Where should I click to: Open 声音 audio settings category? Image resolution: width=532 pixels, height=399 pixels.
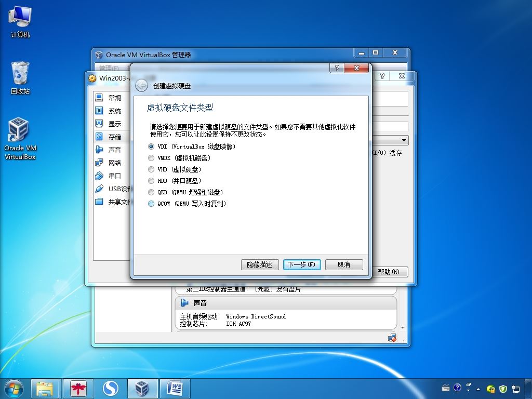click(x=112, y=150)
